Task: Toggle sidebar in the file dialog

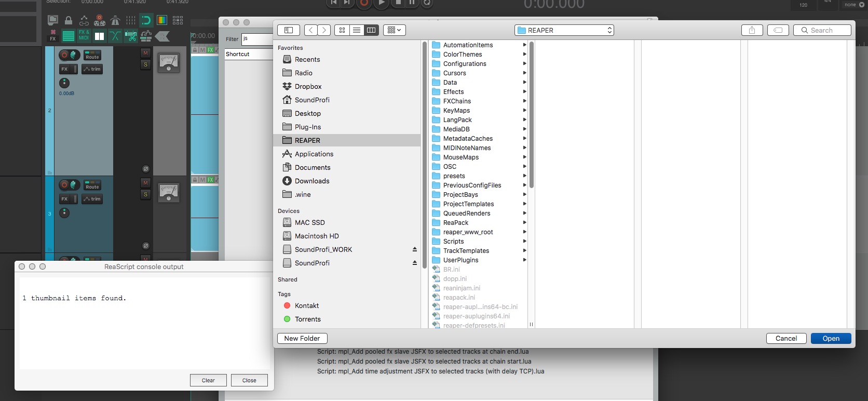Action: 289,30
